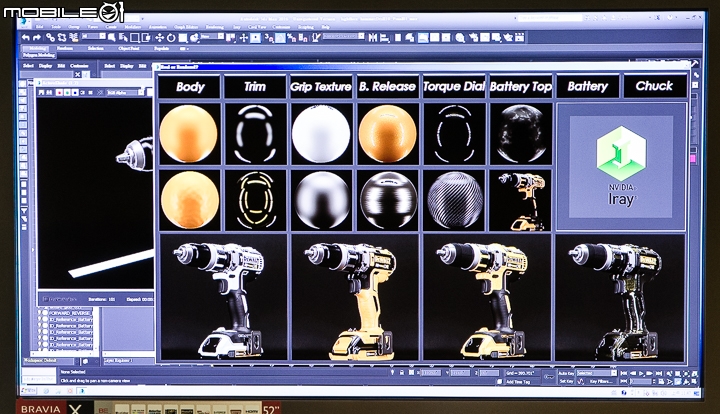This screenshot has width=720, height=414.
Task: Click the Grip Texture button
Action: (x=321, y=86)
